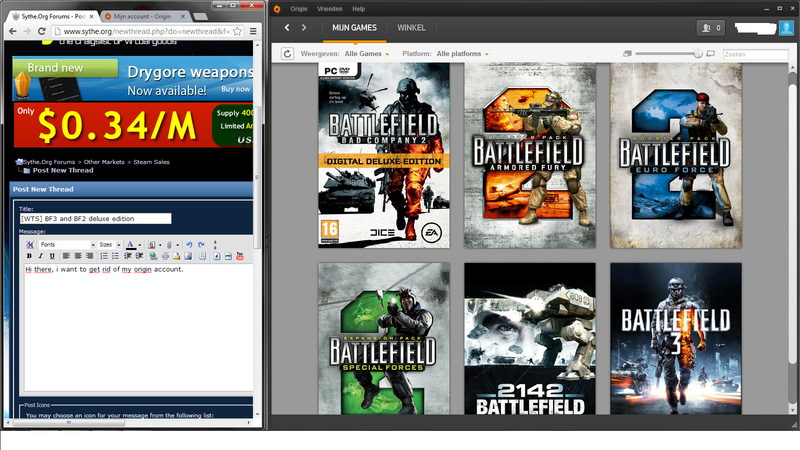Reload the Sythe page in Chrome
800x450 pixels.
[x=41, y=31]
